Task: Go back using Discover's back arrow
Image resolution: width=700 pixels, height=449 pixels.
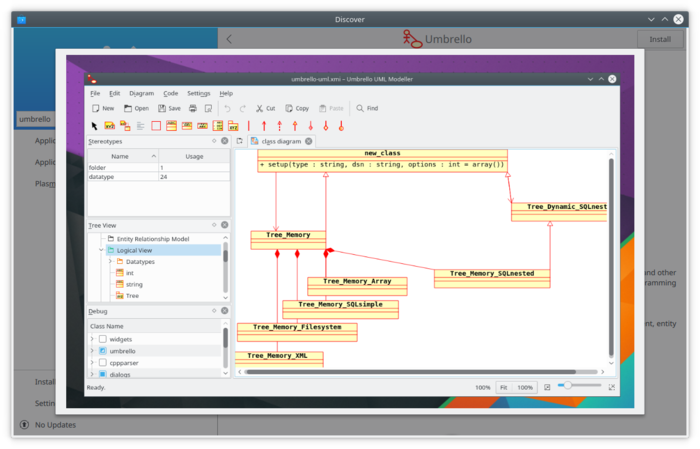Action: pos(229,39)
